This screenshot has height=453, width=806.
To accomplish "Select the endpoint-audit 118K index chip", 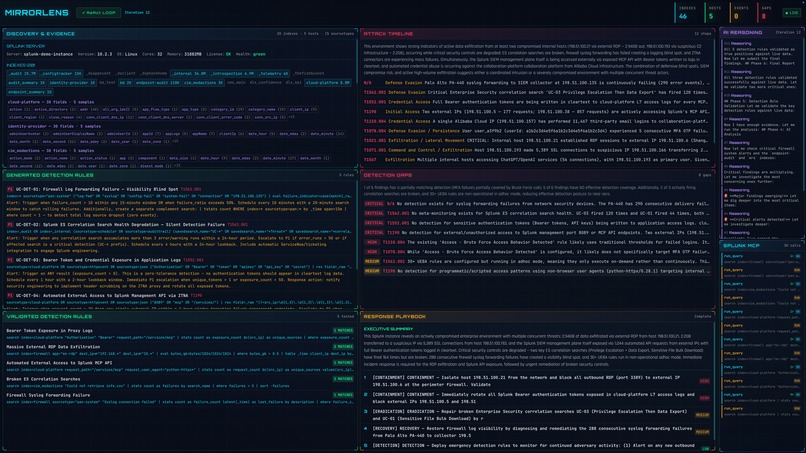I will coord(157,82).
